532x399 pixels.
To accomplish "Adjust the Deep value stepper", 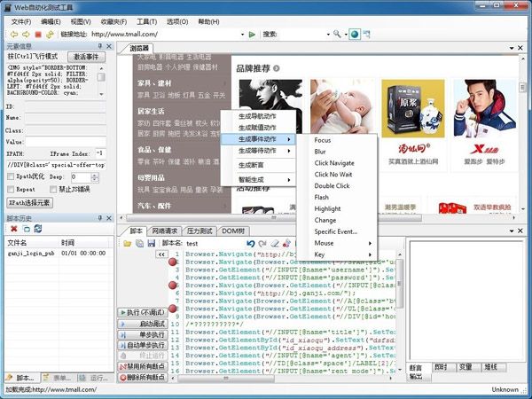I will pos(95,176).
